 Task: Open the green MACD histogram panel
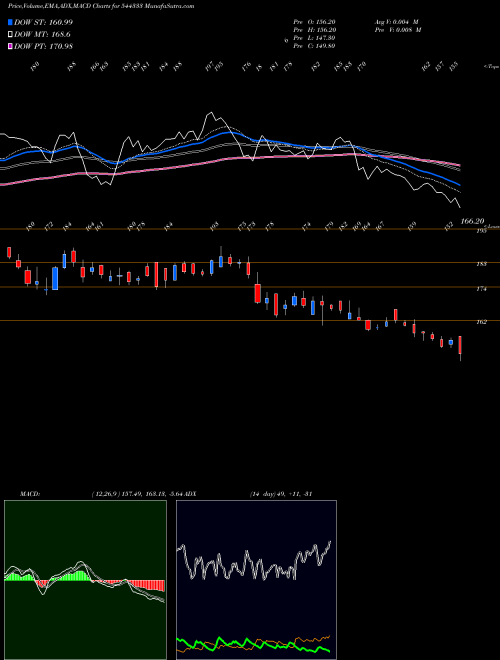pos(85,580)
